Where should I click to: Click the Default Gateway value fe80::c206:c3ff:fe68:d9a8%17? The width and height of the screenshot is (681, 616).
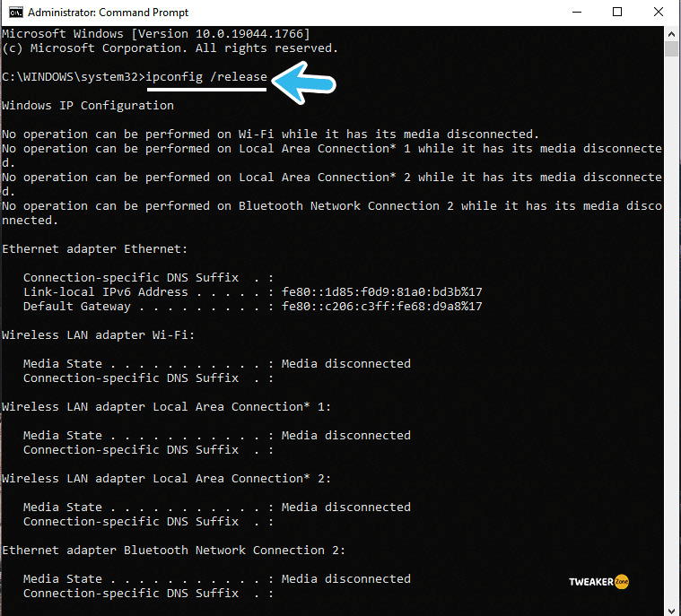click(x=381, y=307)
